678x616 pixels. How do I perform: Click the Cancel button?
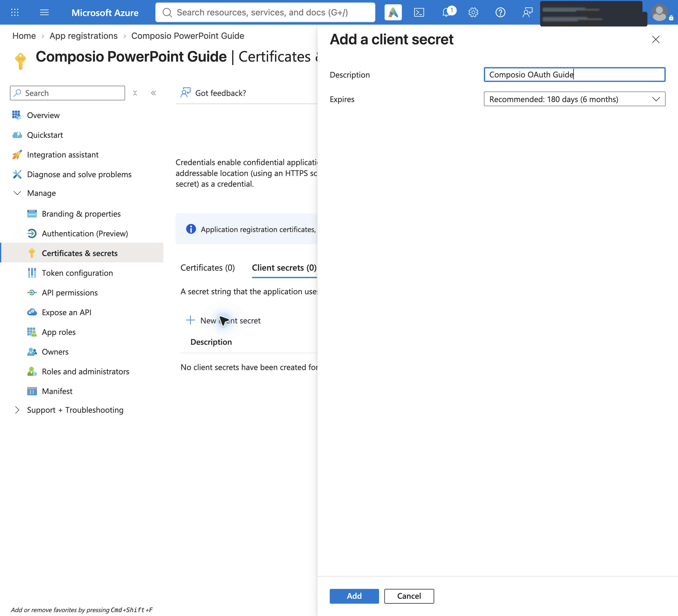[x=409, y=596]
